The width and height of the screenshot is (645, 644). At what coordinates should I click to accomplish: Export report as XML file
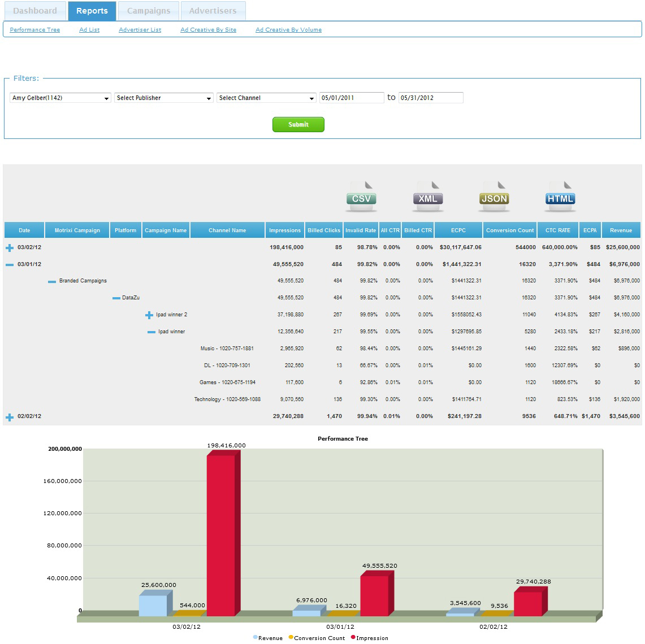pos(427,196)
